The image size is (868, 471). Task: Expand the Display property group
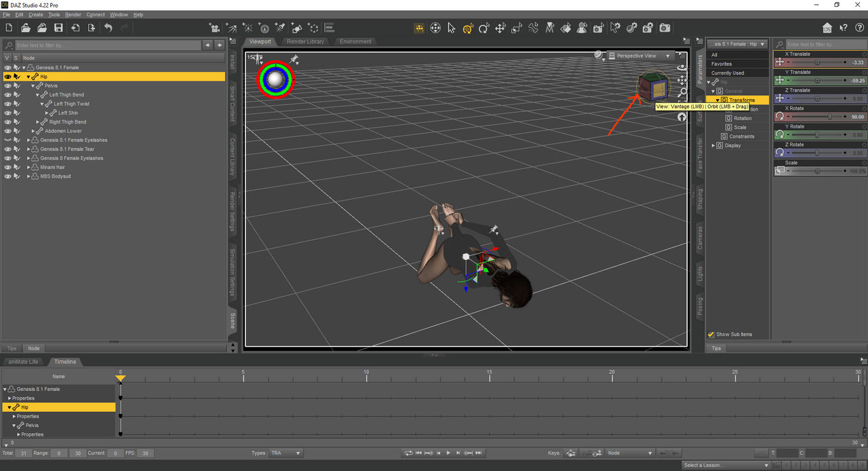pyautogui.click(x=713, y=145)
